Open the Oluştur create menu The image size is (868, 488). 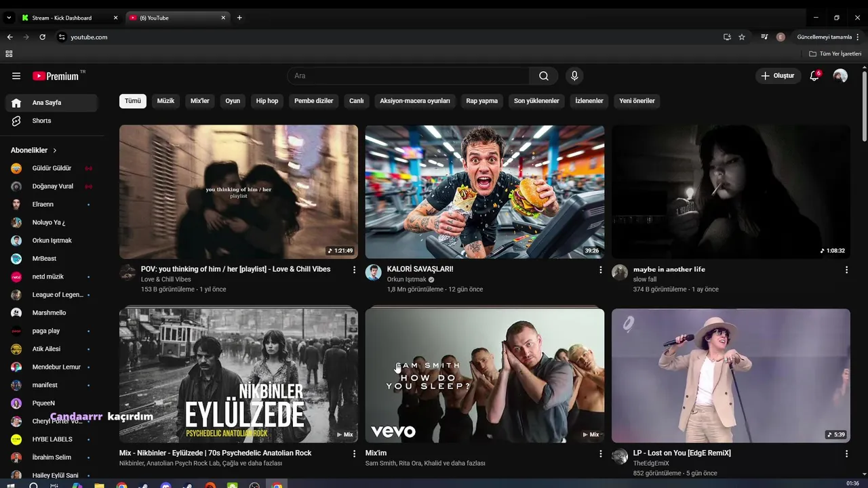point(778,76)
